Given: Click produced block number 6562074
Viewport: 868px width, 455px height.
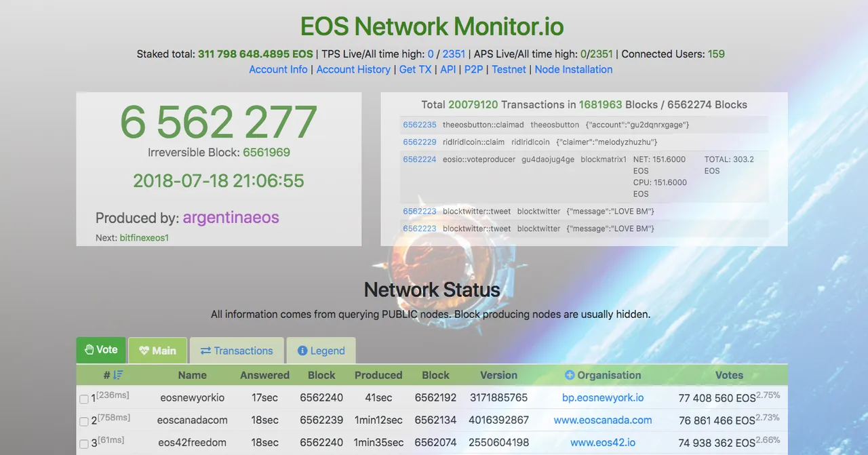Looking at the screenshot, I should point(435,442).
